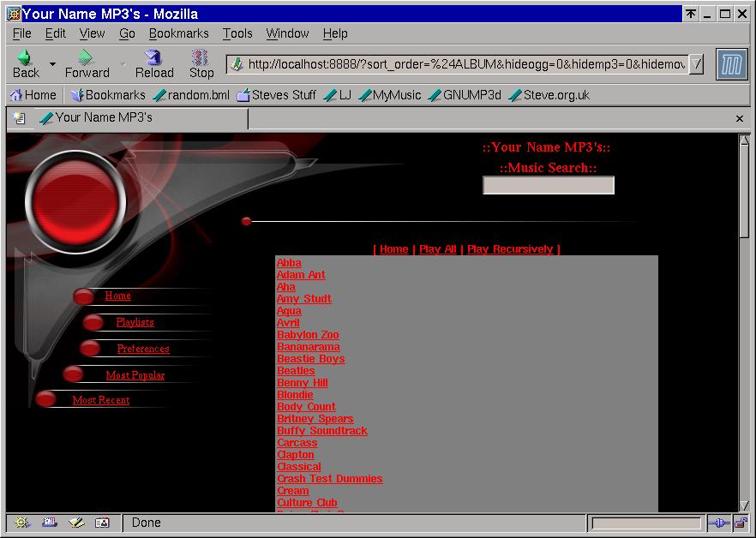Open the Playlists sidebar link
Viewport: 756px width, 538px height.
click(x=135, y=322)
